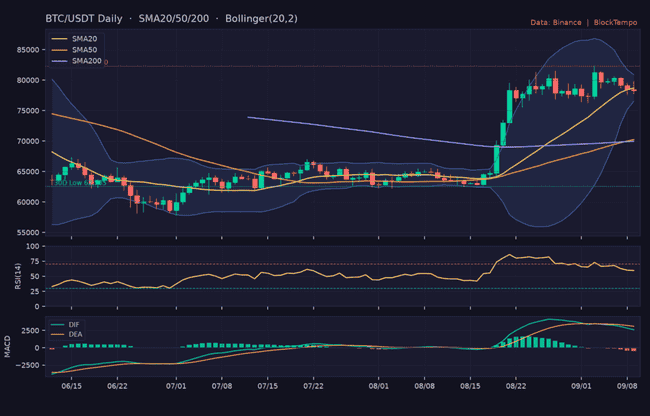Click the 07/22 date label
Viewport: 650px width, 416px height.
point(313,386)
